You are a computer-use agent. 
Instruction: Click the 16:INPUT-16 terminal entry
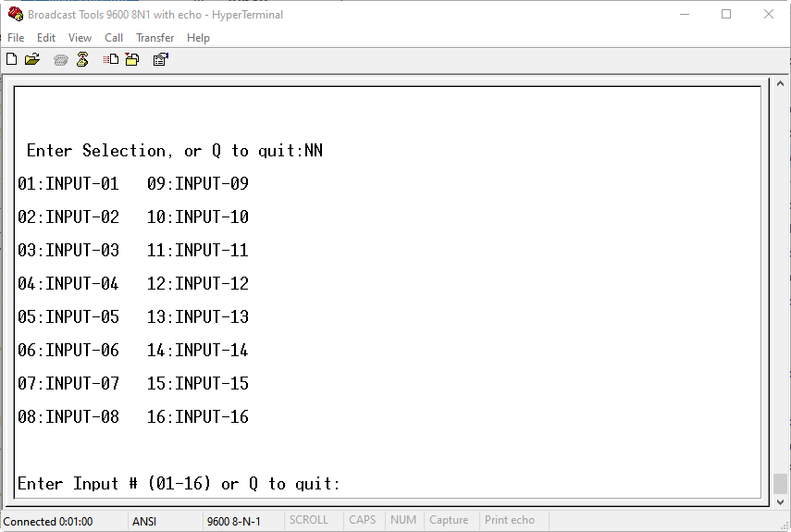coord(198,416)
